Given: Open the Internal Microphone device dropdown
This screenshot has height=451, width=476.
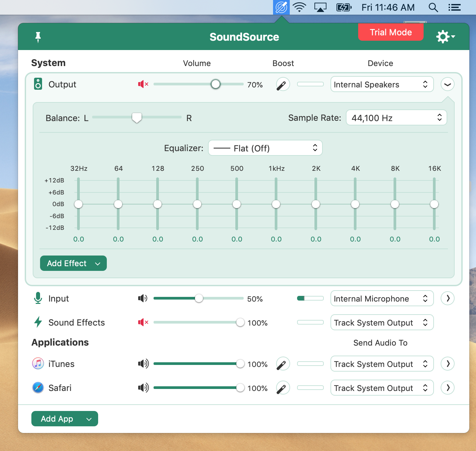Looking at the screenshot, I should click(x=382, y=298).
